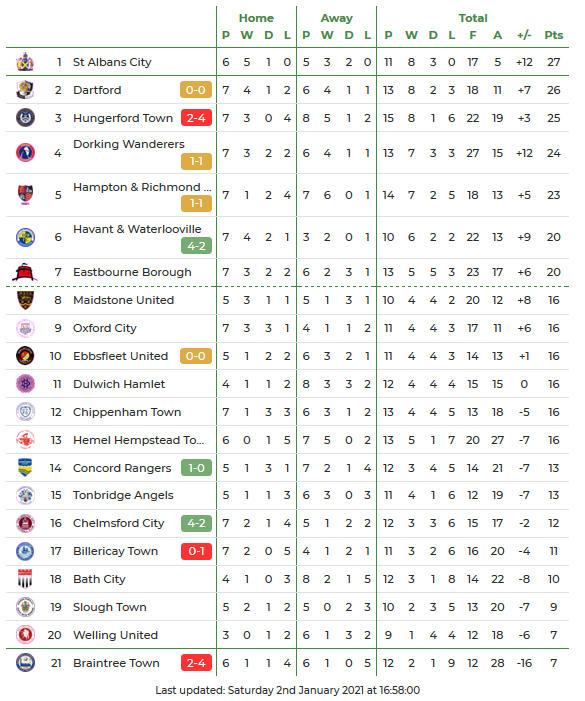
Task: Open the Oxford City team link
Action: (105, 328)
